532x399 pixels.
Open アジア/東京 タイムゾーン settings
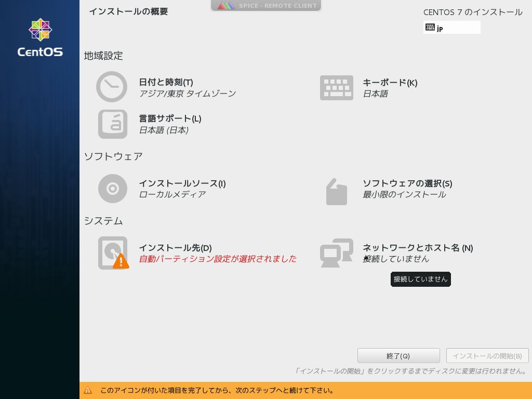[188, 94]
